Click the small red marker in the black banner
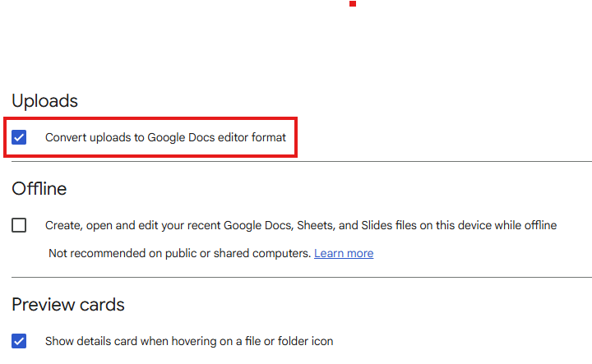 click(x=353, y=3)
